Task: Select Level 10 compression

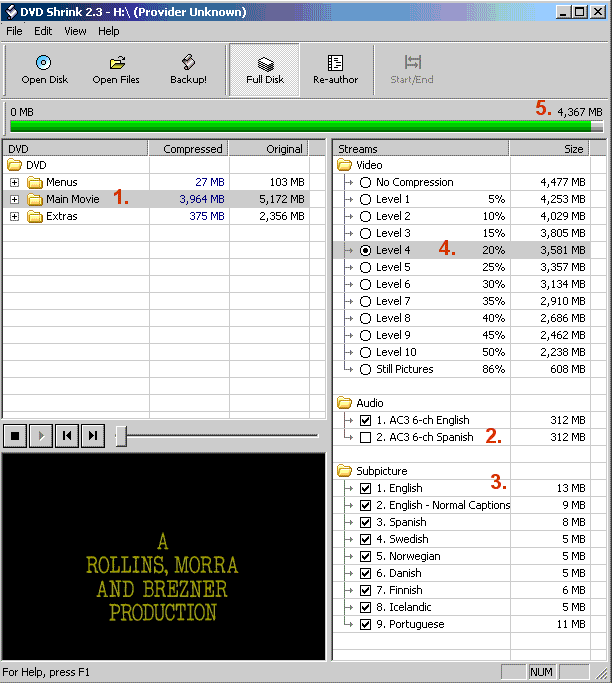Action: coord(365,352)
